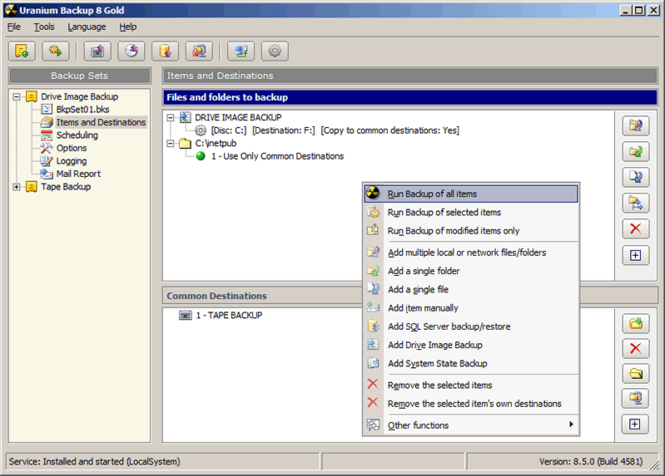
Task: Choose Add SQL Server backup/restore
Action: click(x=471, y=326)
